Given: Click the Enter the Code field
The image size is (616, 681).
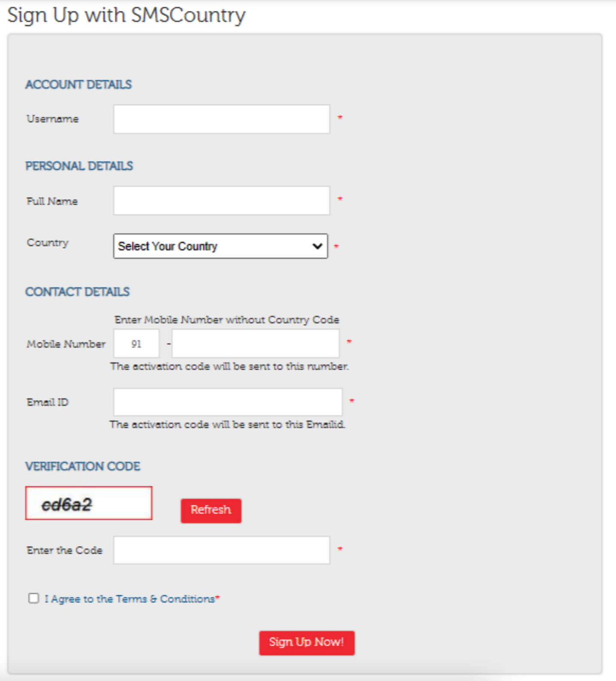Looking at the screenshot, I should (x=221, y=550).
